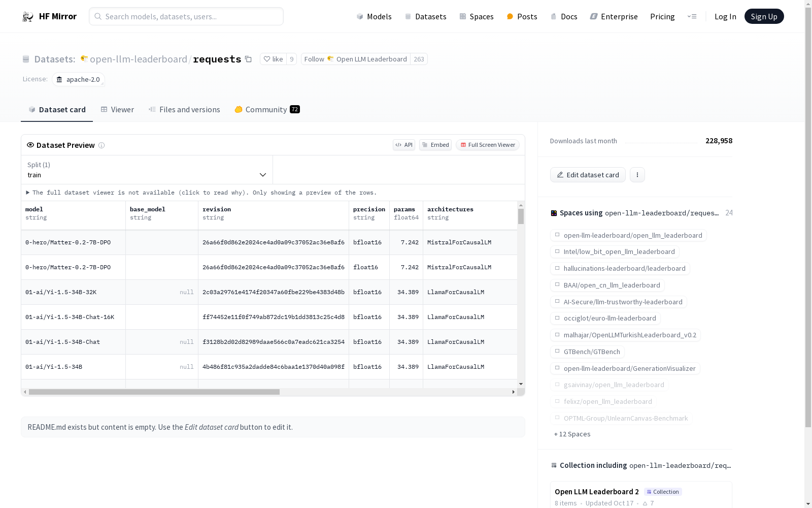Click the HF Mirror logo icon
The height and width of the screenshot is (508, 812).
[x=28, y=17]
